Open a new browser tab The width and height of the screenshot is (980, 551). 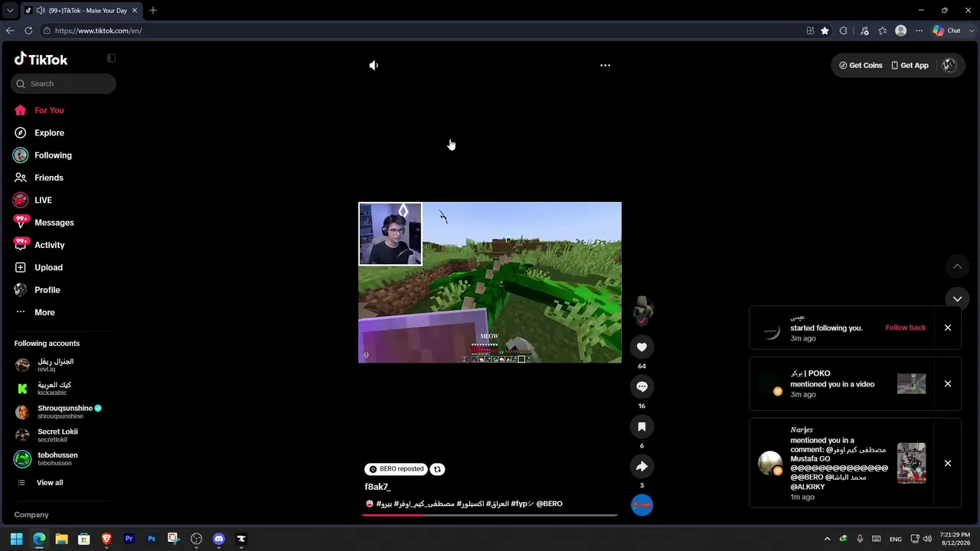click(x=153, y=10)
